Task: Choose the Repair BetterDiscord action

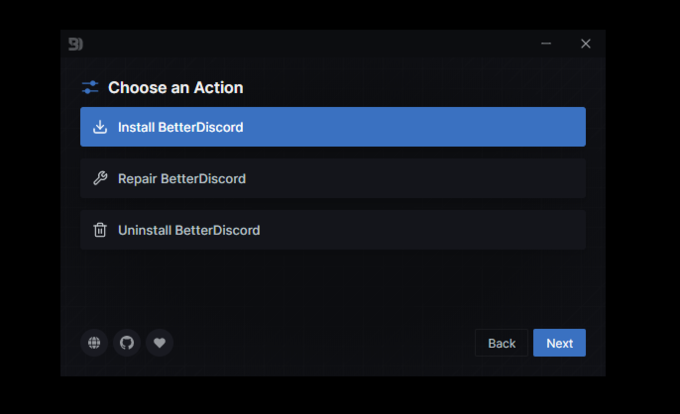Action: point(333,178)
